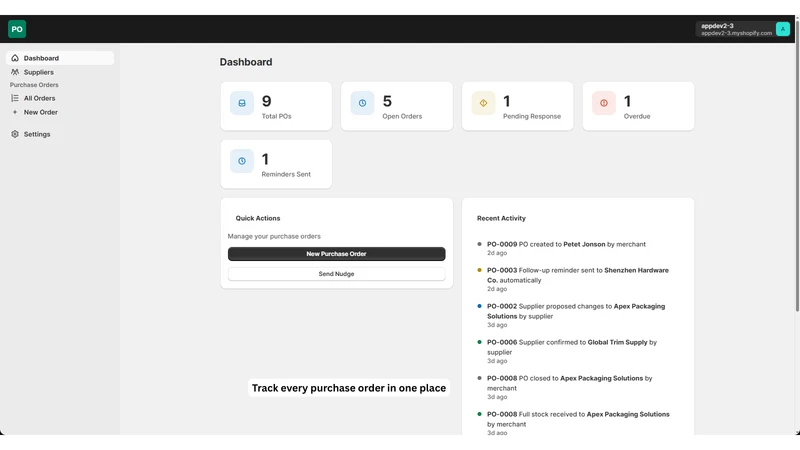
Task: Open the Overdue card
Action: 638,106
